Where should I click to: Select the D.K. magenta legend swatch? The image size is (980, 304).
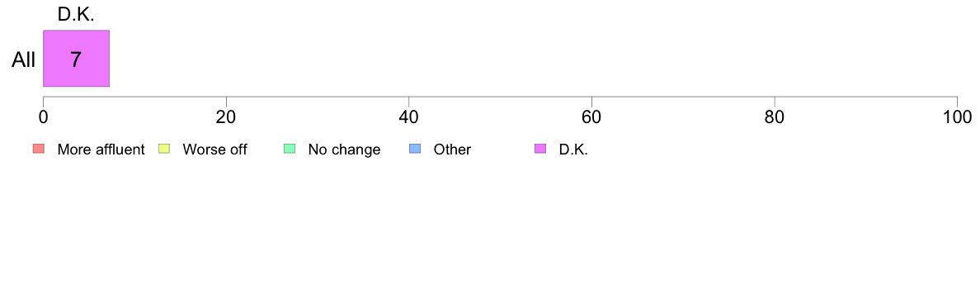pos(540,149)
